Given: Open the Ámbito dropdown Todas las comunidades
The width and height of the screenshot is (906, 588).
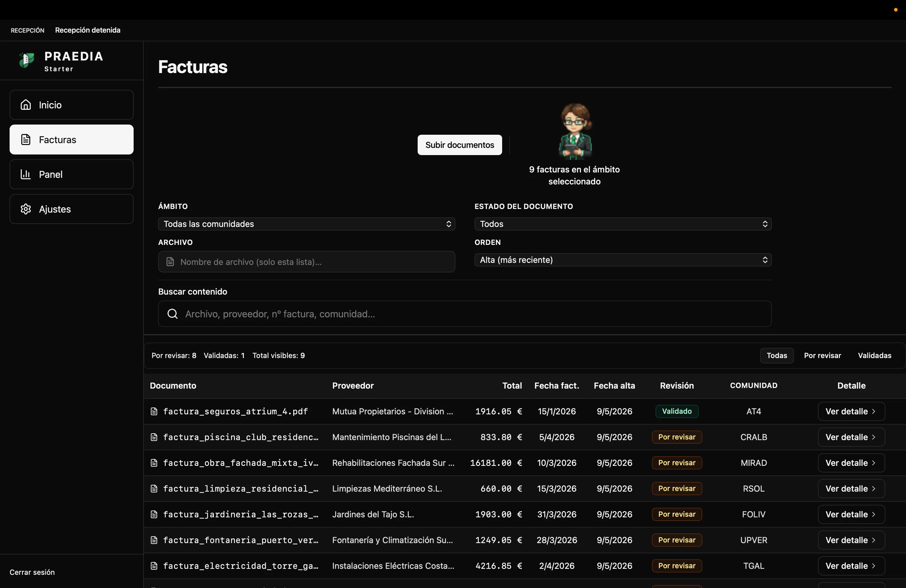Looking at the screenshot, I should [x=306, y=224].
